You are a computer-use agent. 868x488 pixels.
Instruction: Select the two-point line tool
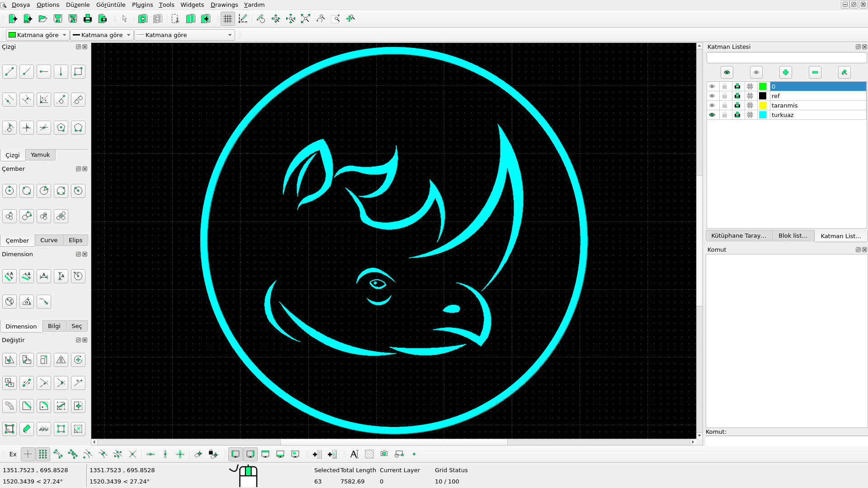tap(9, 71)
